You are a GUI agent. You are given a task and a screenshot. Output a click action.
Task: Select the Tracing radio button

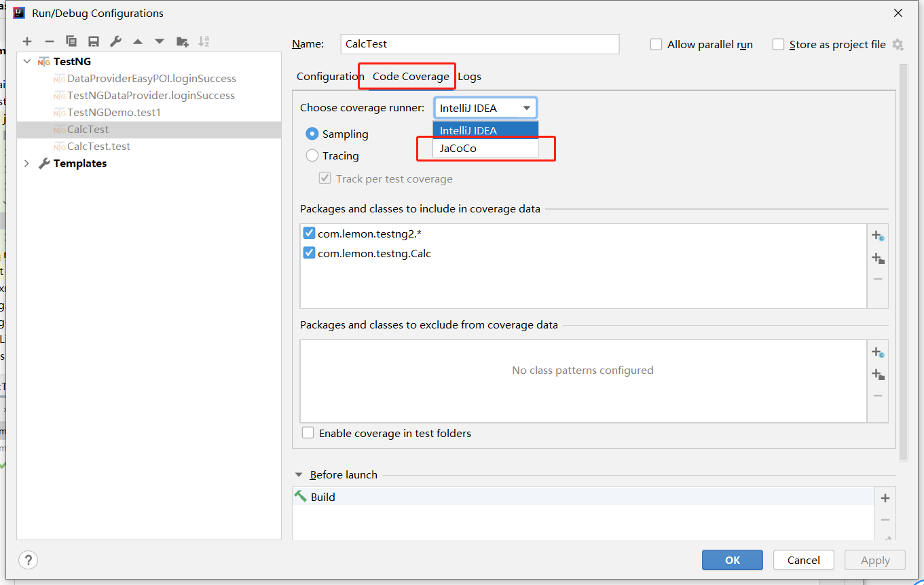pyautogui.click(x=312, y=155)
